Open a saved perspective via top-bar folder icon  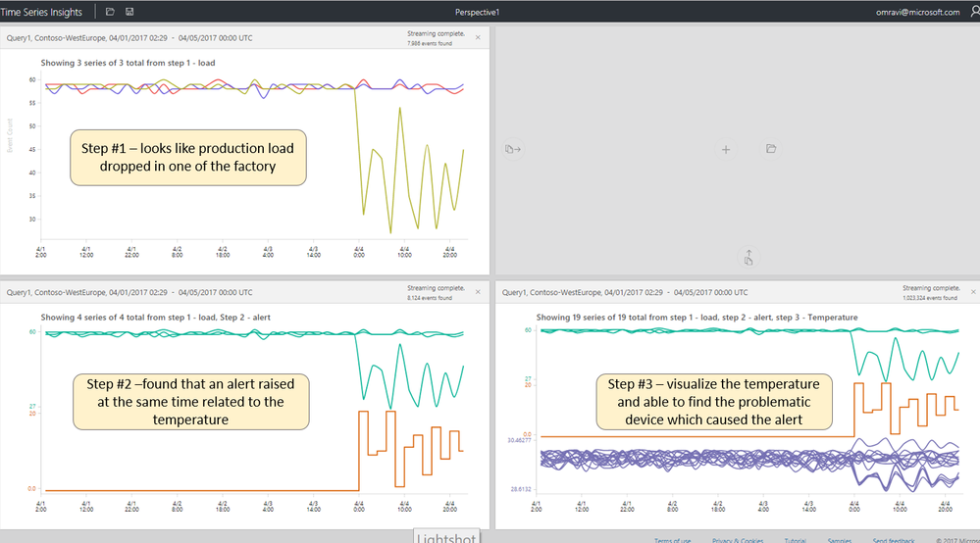(x=110, y=11)
